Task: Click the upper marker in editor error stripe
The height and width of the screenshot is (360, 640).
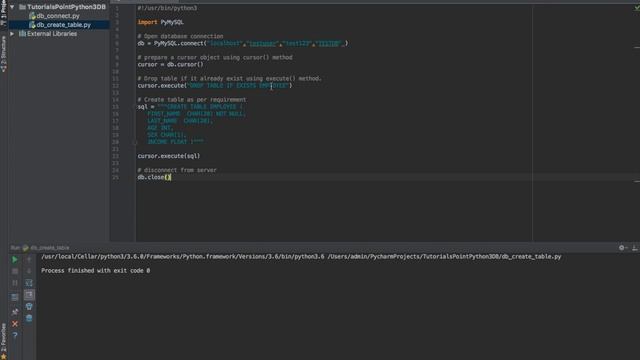Action: [637, 48]
